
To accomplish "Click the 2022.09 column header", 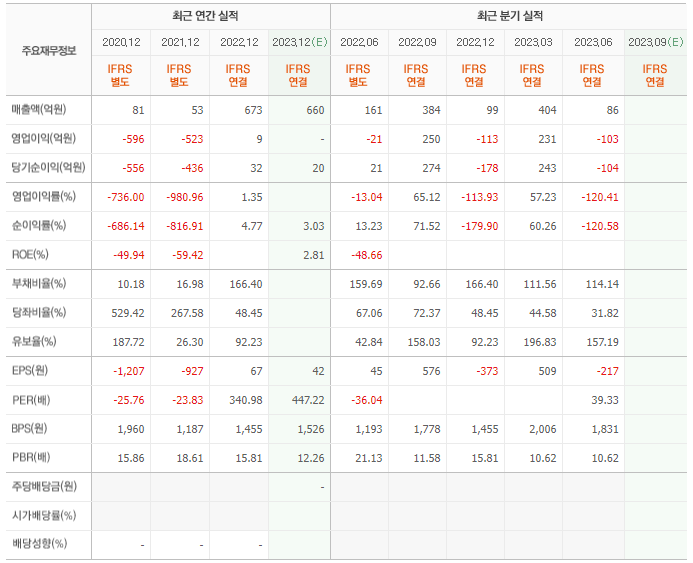I will click(x=417, y=42).
